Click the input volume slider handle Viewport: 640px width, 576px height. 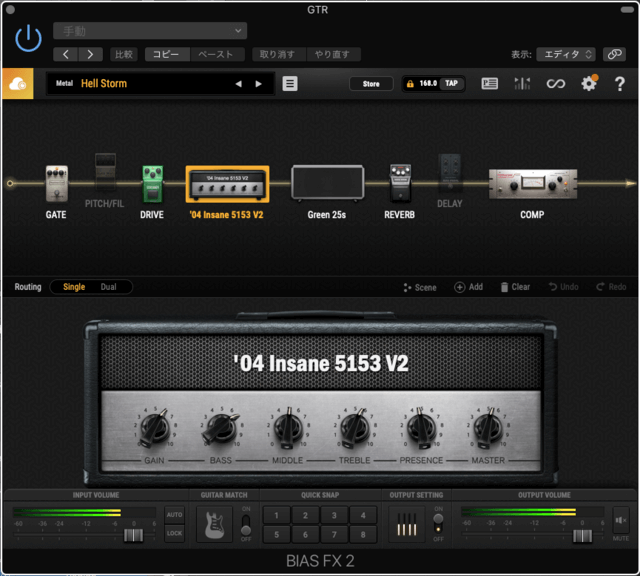(x=133, y=535)
